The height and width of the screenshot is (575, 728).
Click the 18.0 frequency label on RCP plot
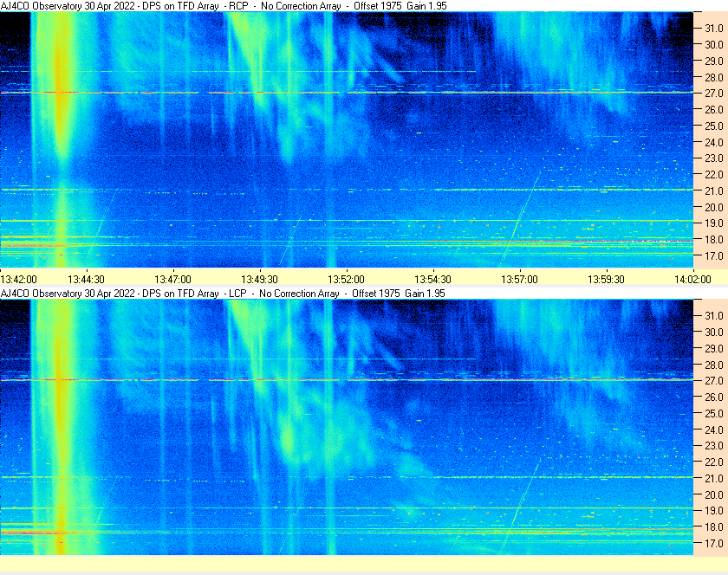[714, 240]
